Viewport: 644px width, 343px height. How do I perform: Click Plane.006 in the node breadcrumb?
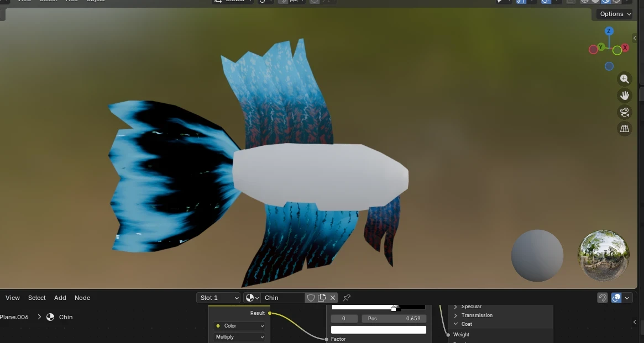[14, 317]
